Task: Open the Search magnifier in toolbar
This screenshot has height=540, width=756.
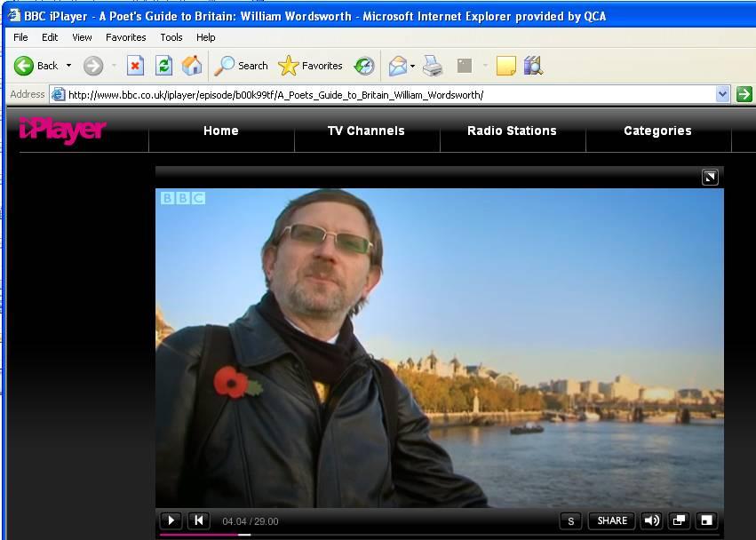Action: tap(241, 66)
